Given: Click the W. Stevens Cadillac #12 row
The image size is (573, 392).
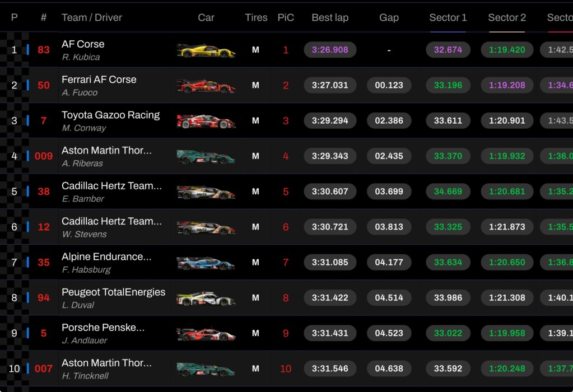Looking at the screenshot, I should click(x=287, y=227).
